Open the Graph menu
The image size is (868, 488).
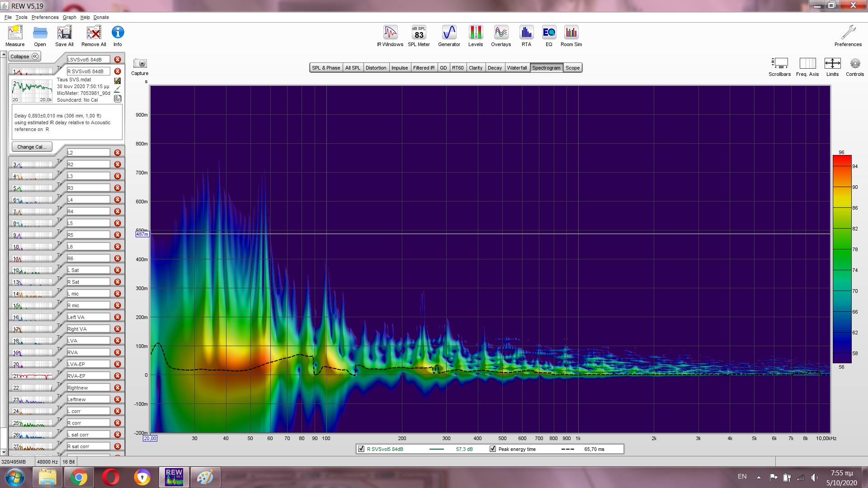69,17
